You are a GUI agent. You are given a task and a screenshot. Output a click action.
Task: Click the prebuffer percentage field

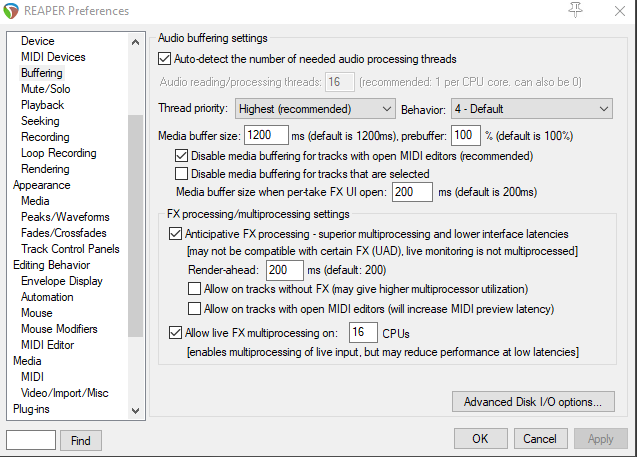466,135
